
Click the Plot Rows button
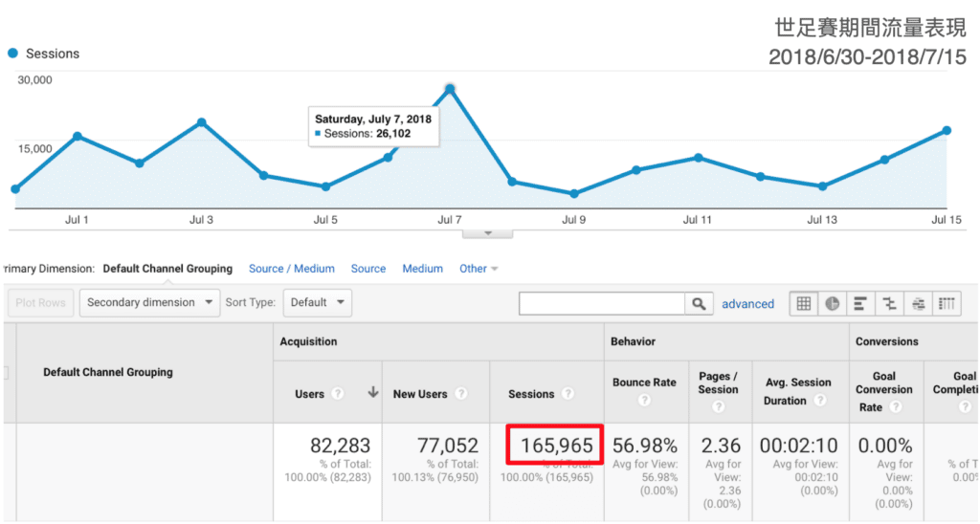pyautogui.click(x=41, y=303)
